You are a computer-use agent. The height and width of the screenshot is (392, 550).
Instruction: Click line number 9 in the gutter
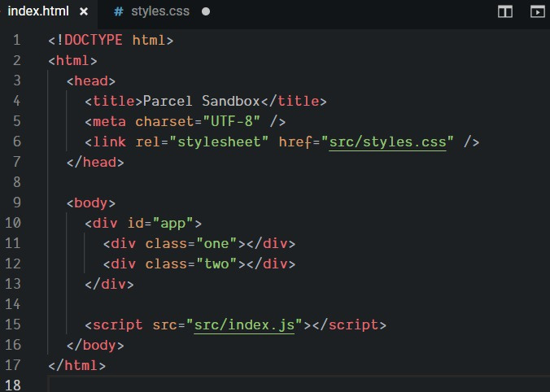click(16, 203)
